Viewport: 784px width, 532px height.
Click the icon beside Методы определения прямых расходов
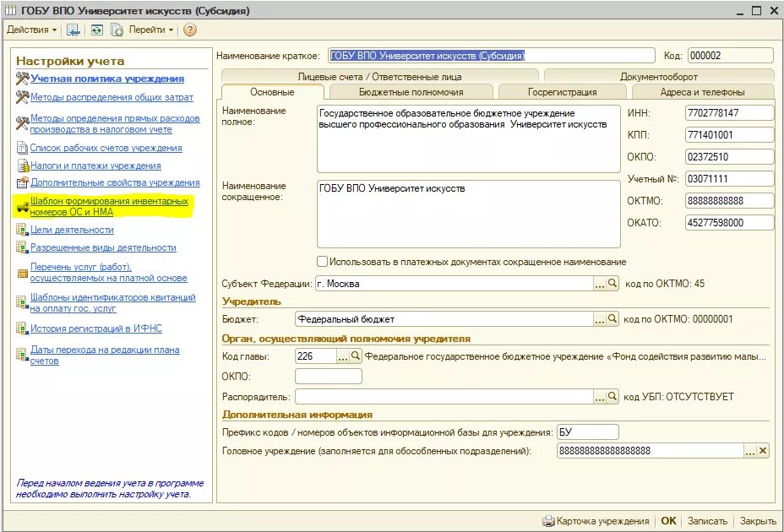coord(23,122)
